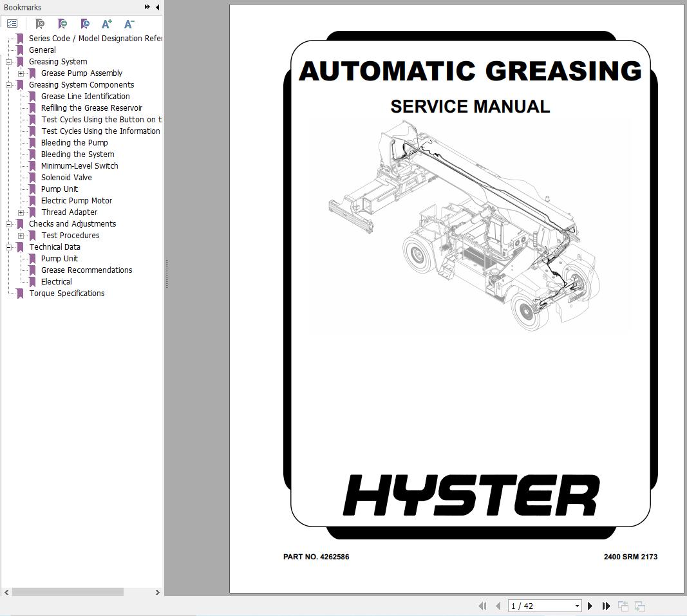Expand the Test Procedures bookmark node
Screen dimensions: 687x616
(21, 236)
